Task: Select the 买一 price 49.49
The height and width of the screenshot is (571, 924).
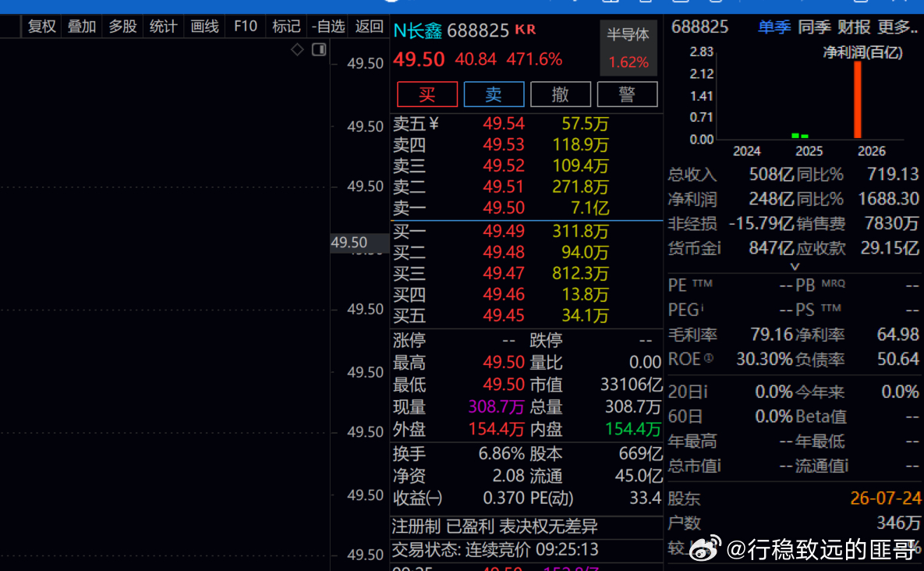Action: click(x=503, y=231)
